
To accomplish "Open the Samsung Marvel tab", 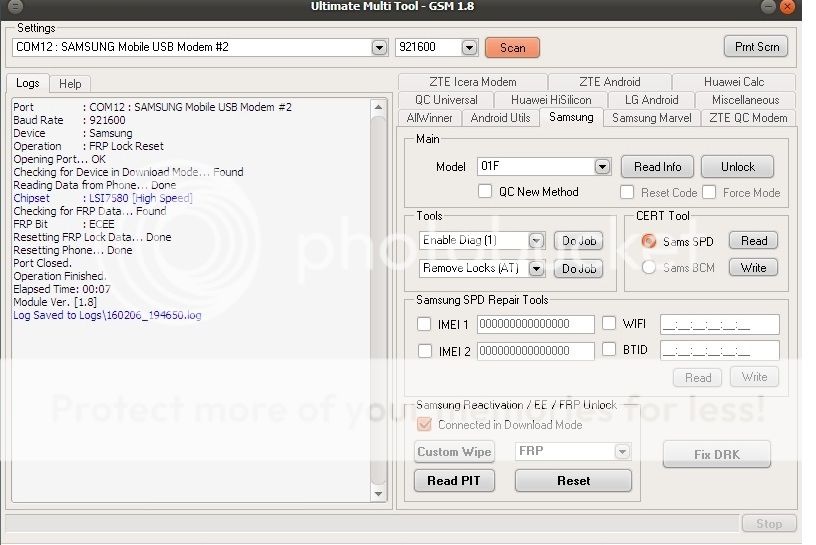I will (x=651, y=118).
